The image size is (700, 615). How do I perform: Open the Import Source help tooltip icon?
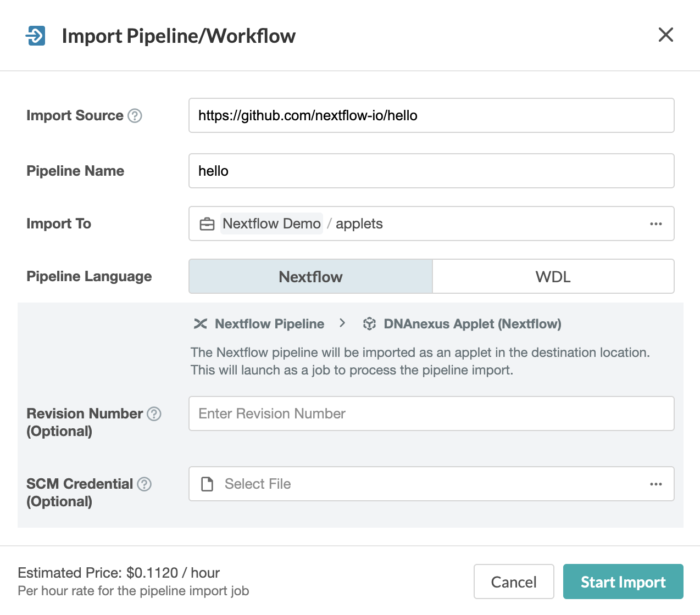[135, 116]
